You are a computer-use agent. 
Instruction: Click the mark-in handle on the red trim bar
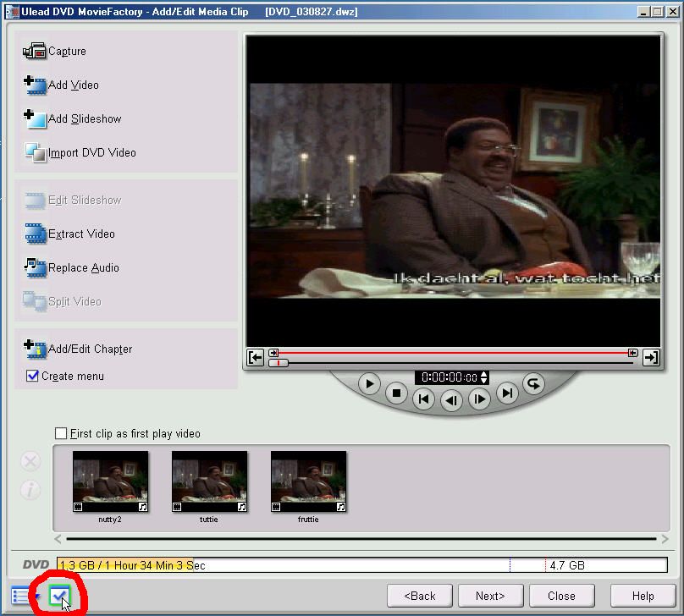(273, 353)
